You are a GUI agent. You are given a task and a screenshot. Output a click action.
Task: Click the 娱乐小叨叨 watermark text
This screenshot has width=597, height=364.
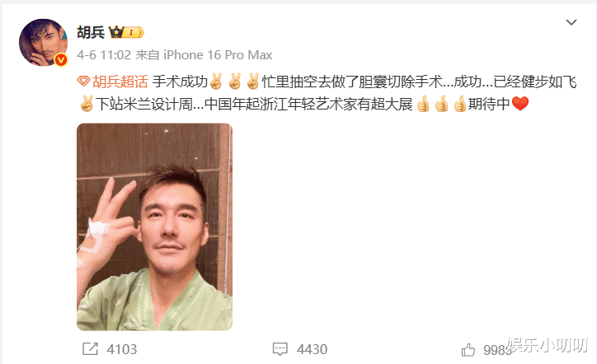point(548,346)
